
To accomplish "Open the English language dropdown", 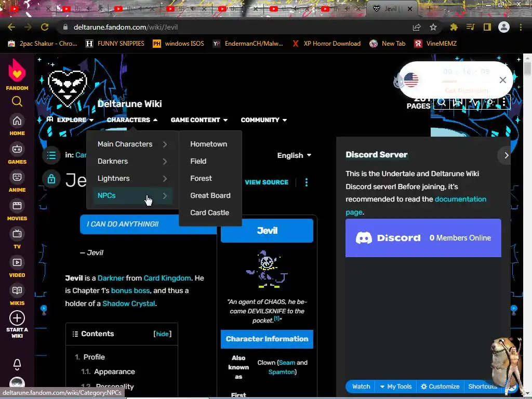I will click(x=294, y=155).
